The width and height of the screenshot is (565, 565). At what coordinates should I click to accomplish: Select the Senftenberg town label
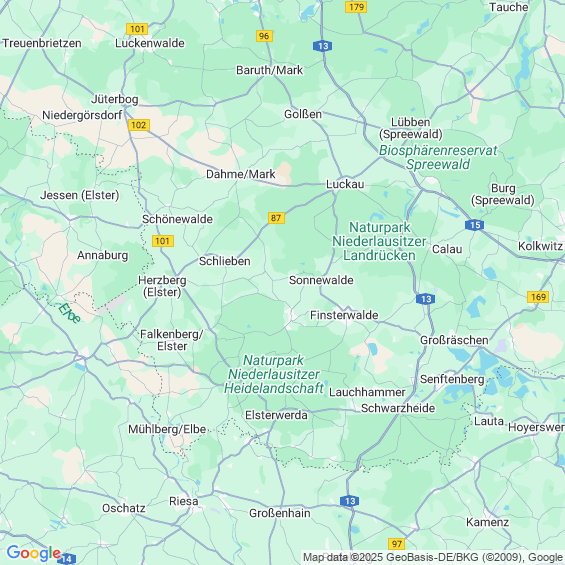pyautogui.click(x=452, y=379)
